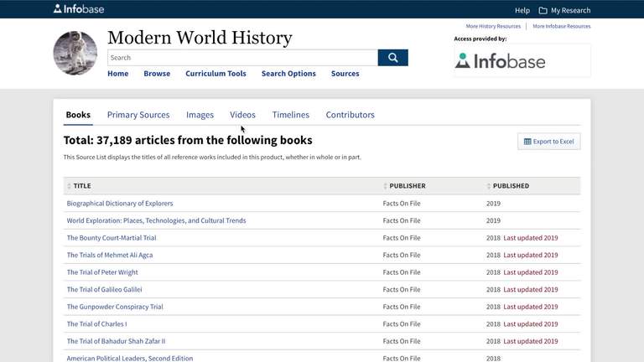Switch to the Images tab
The image size is (644, 362).
pos(200,115)
